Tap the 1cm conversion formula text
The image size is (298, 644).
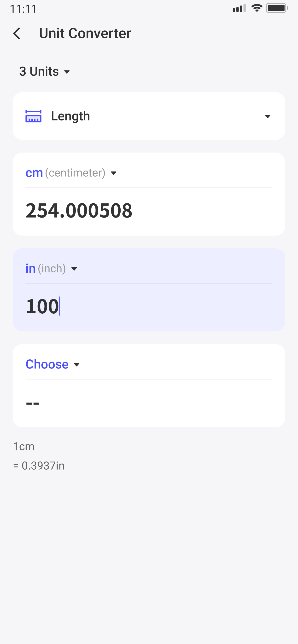tap(24, 447)
